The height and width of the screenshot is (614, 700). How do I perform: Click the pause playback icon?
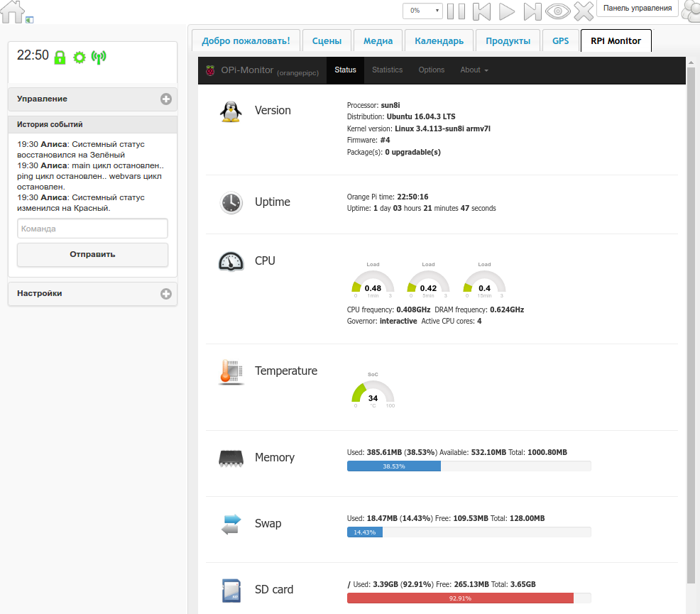tap(456, 11)
